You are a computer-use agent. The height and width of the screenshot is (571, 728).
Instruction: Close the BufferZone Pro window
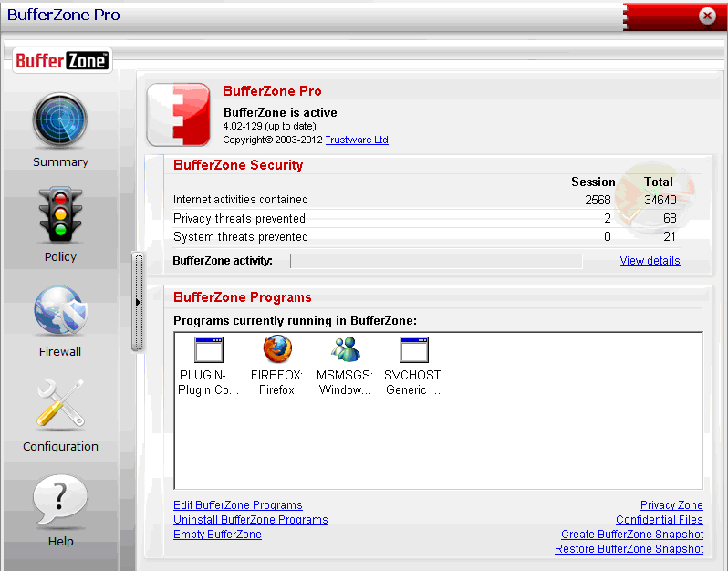coord(707,16)
